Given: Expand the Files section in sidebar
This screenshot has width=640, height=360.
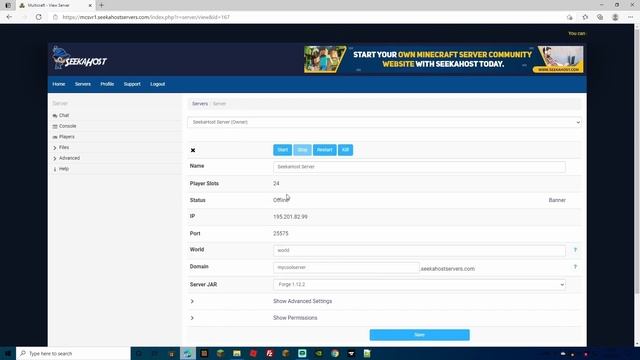Looking at the screenshot, I should tap(64, 147).
